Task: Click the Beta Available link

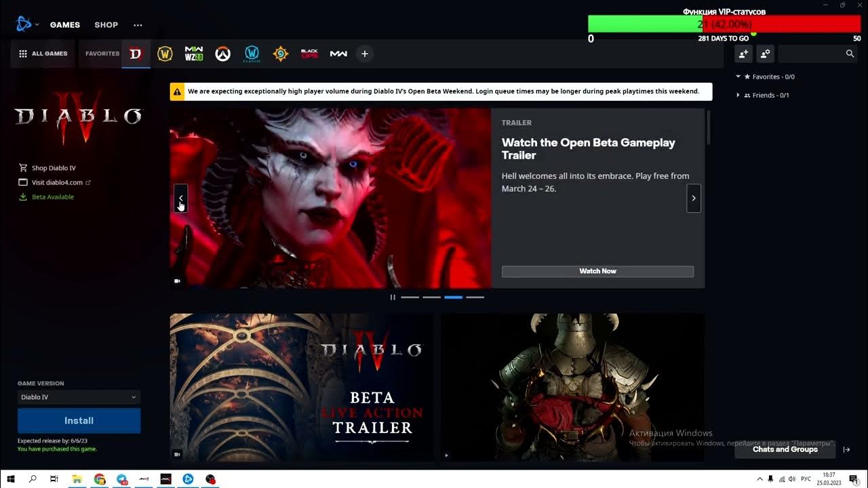Action: coord(53,197)
